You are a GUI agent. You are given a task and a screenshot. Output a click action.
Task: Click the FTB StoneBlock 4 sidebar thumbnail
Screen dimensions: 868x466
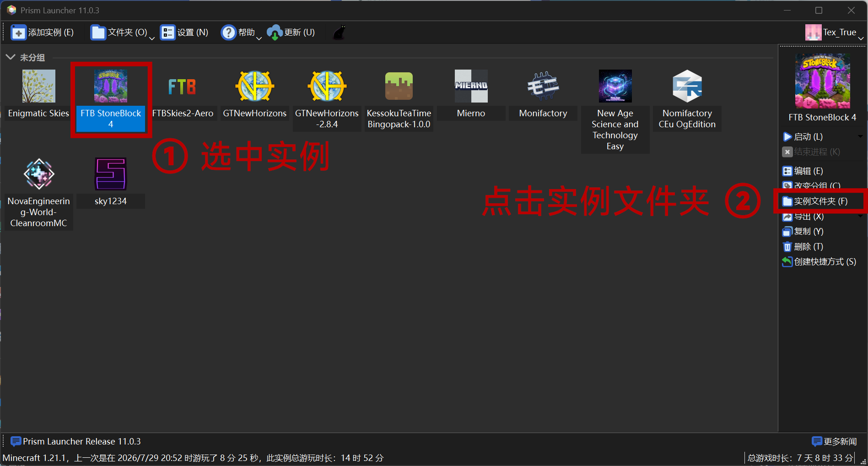pyautogui.click(x=822, y=81)
